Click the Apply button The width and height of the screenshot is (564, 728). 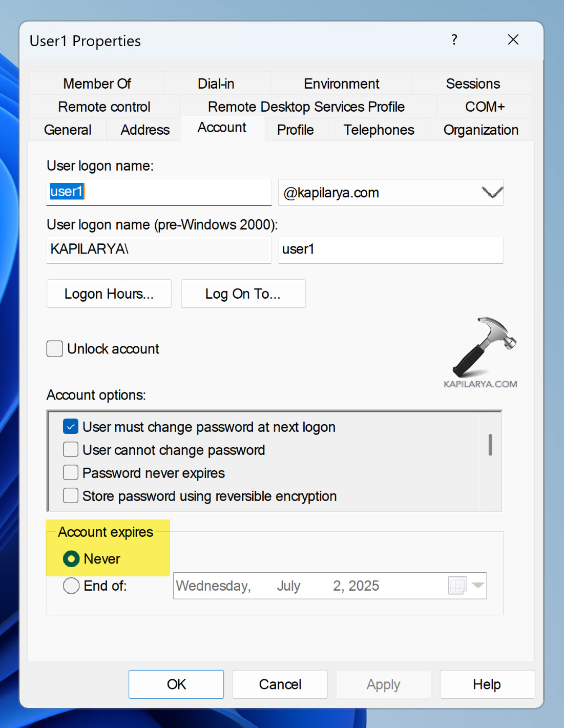[384, 684]
